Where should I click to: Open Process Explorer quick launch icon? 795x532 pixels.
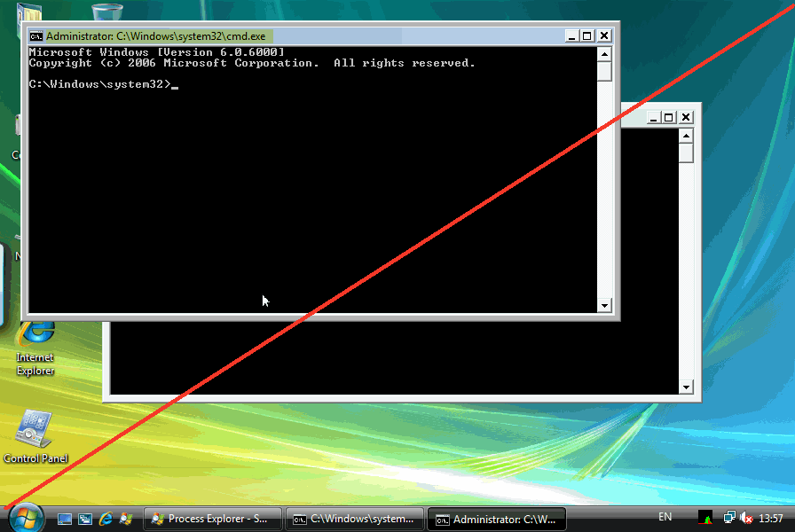click(126, 519)
